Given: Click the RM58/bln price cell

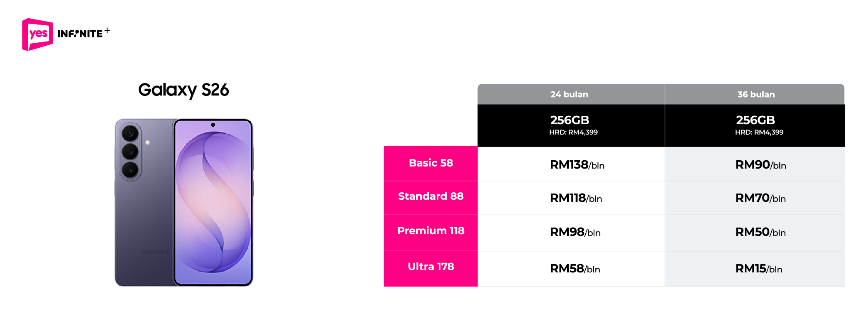Looking at the screenshot, I should point(575,269).
